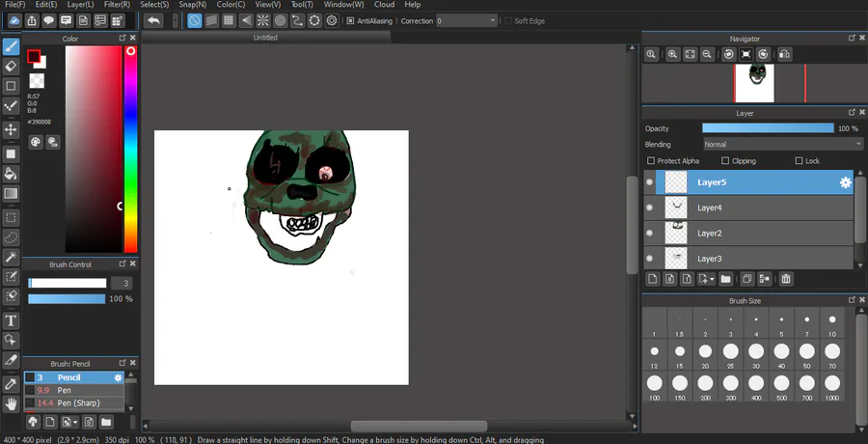Image resolution: width=868 pixels, height=444 pixels.
Task: Hide Layer4 using its visibility dot
Action: (649, 208)
